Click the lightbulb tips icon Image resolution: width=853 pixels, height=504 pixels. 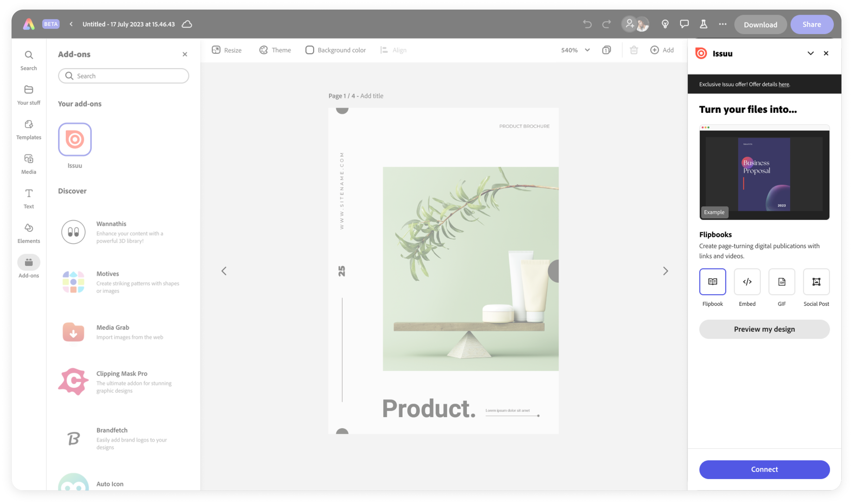tap(665, 24)
